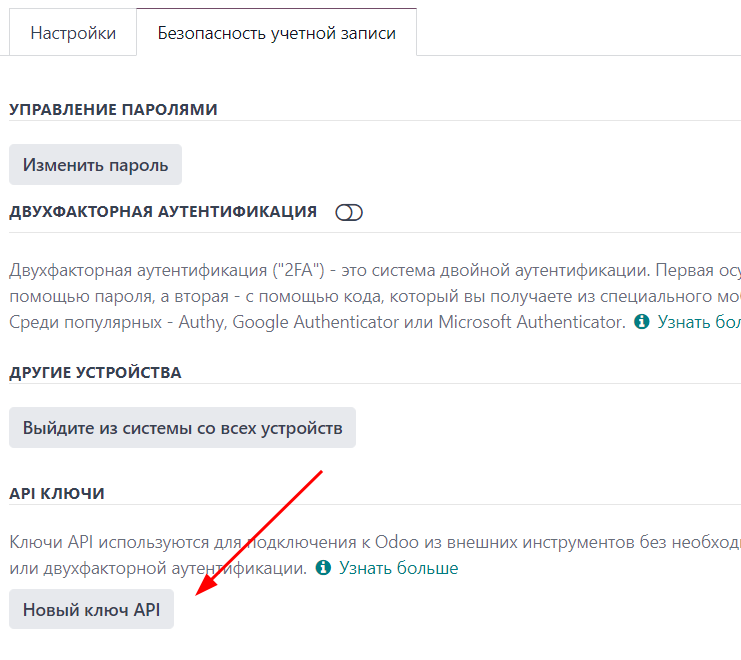Viewport: 741px width, 660px height.
Task: Click the info icon in the API keys section
Action: pos(323,568)
